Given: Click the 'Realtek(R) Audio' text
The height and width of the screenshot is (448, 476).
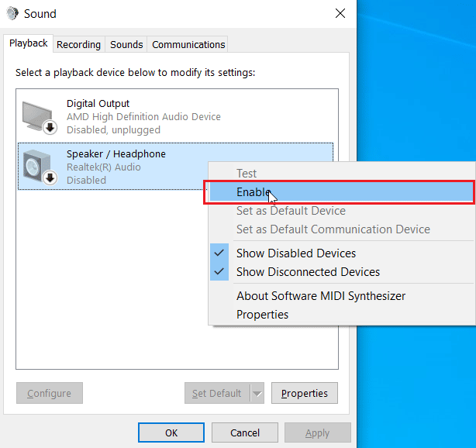Looking at the screenshot, I should click(x=104, y=167).
